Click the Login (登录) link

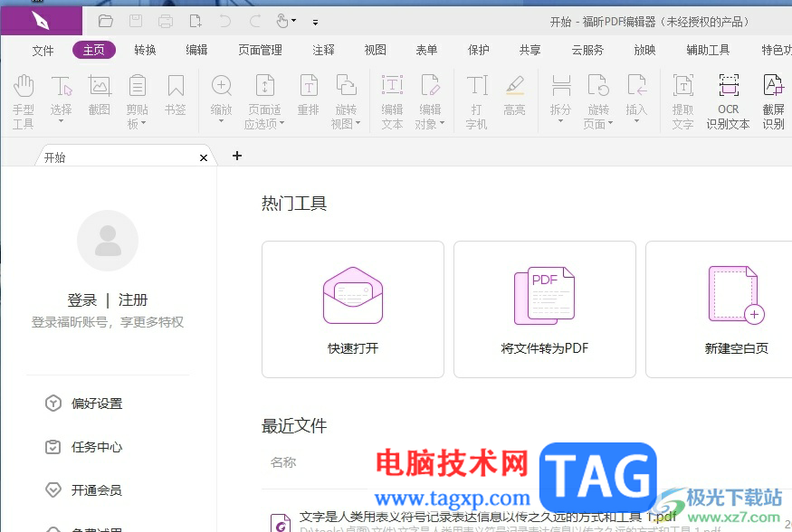(81, 299)
